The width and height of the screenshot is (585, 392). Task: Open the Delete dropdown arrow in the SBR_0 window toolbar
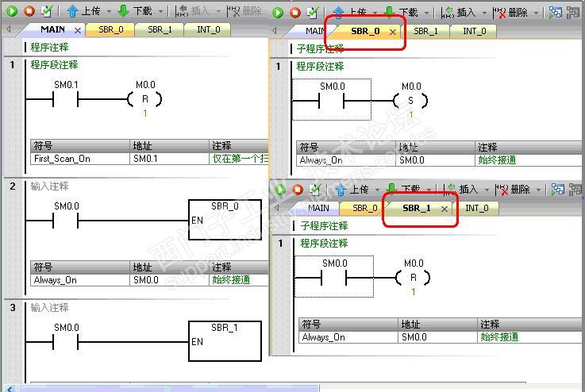[x=536, y=13]
